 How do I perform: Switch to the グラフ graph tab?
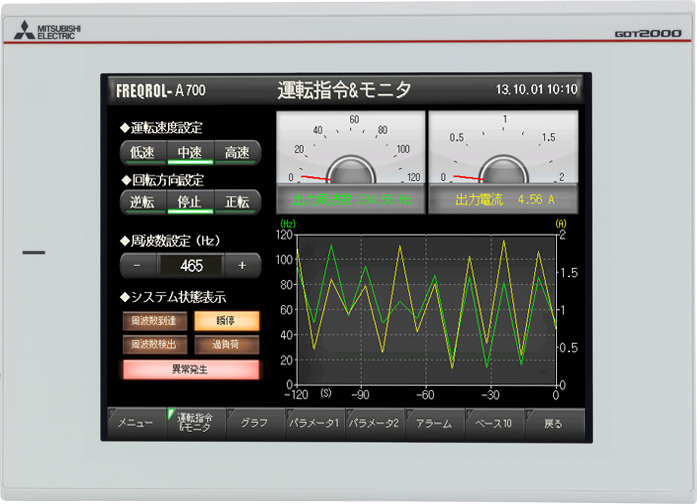254,423
